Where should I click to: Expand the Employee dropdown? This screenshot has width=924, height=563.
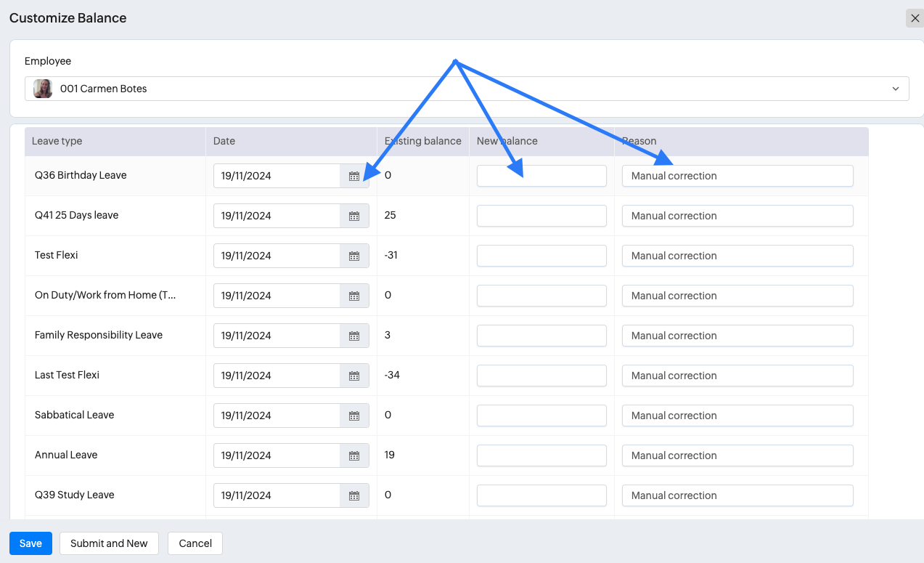894,89
